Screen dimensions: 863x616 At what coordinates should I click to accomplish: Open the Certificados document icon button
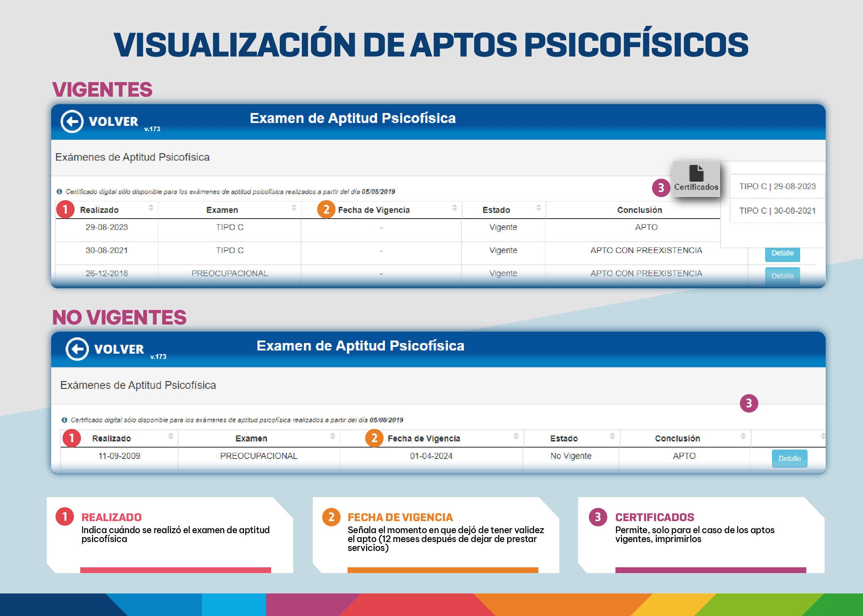point(696,179)
